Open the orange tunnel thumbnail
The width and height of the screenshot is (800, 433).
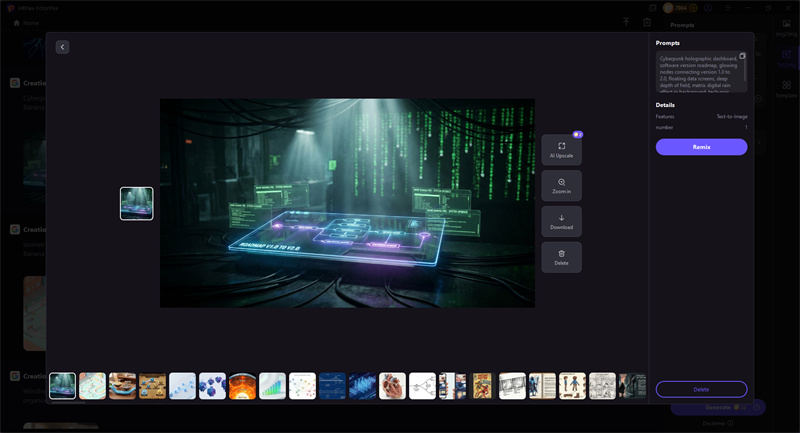[x=243, y=386]
